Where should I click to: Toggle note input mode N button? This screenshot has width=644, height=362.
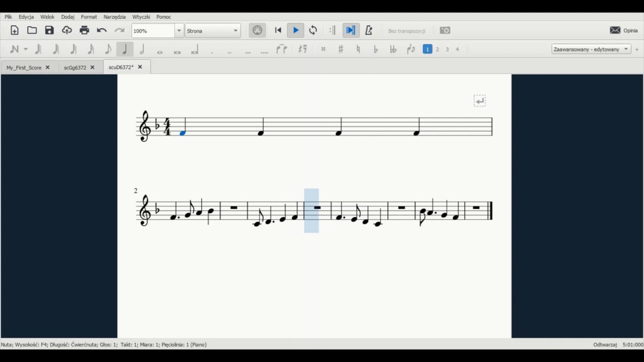tap(14, 49)
